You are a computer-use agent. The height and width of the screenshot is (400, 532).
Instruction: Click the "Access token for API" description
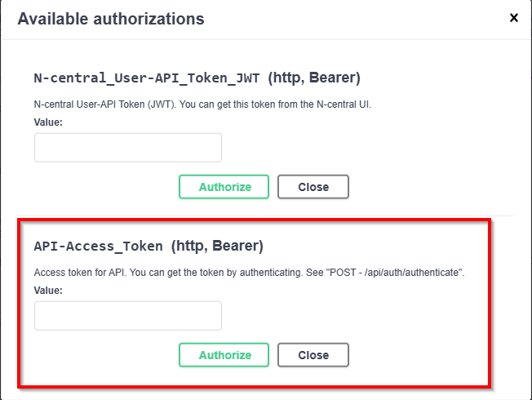coord(80,273)
